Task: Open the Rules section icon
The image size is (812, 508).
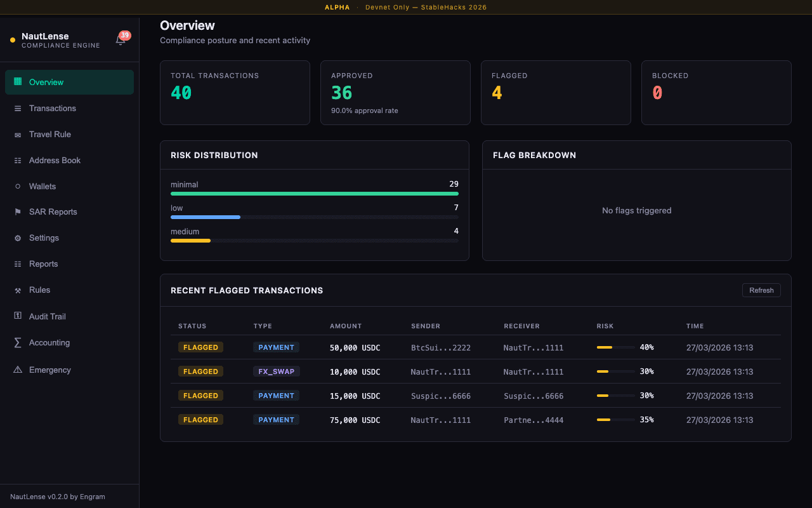Action: point(18,290)
